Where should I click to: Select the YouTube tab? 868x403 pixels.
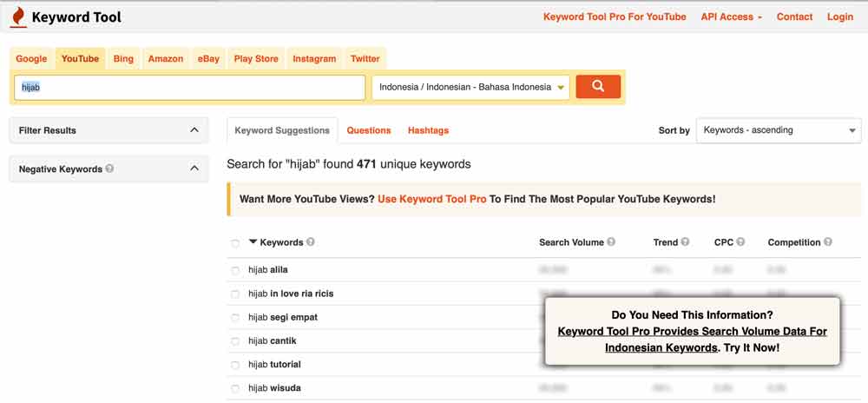pyautogui.click(x=80, y=59)
